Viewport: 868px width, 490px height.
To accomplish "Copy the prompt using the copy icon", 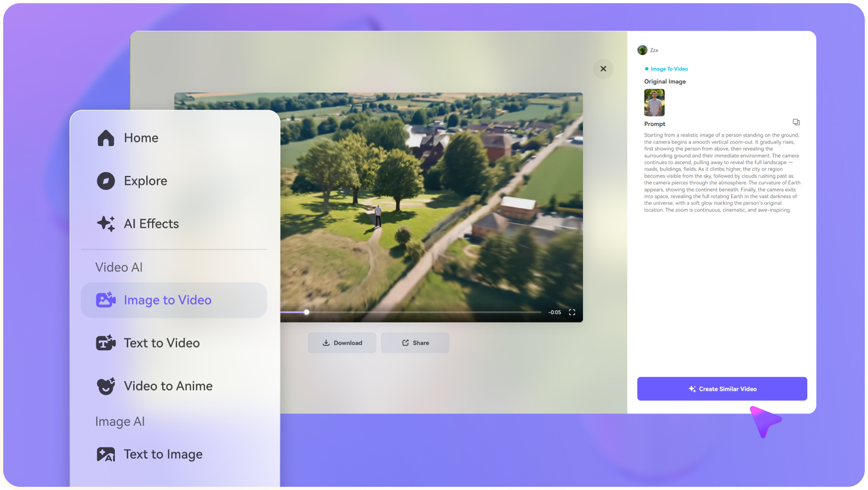I will click(796, 122).
